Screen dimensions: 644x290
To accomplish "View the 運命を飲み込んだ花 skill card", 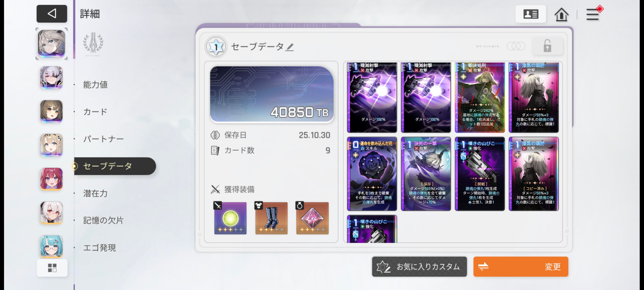I will pos(372,174).
